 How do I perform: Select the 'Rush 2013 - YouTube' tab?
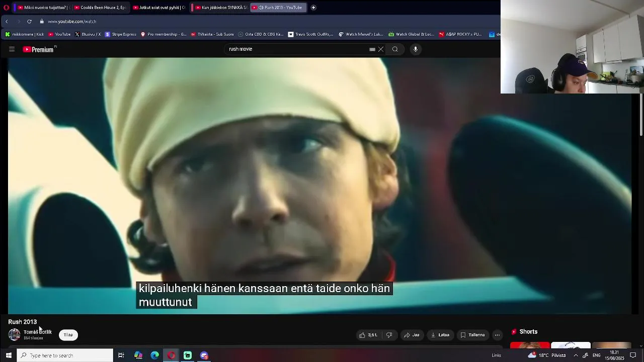(x=278, y=8)
